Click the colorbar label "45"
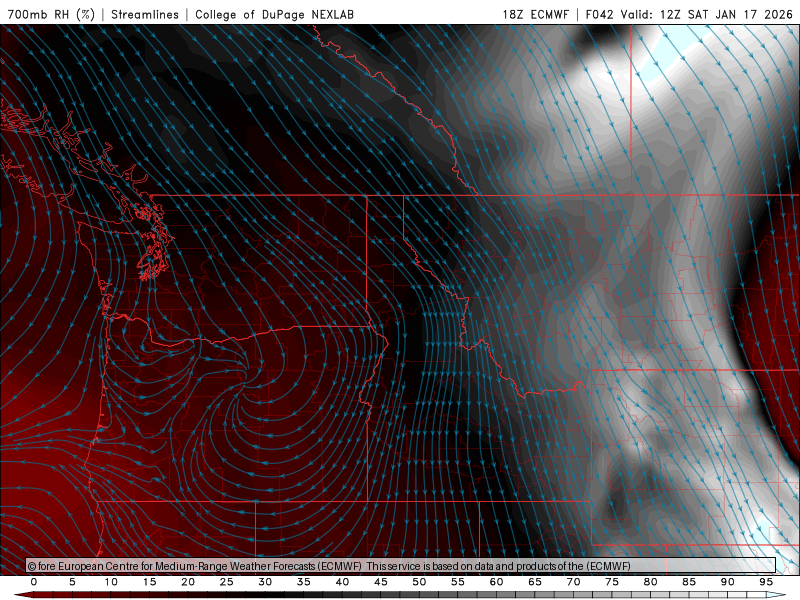The image size is (800, 600). [x=381, y=582]
